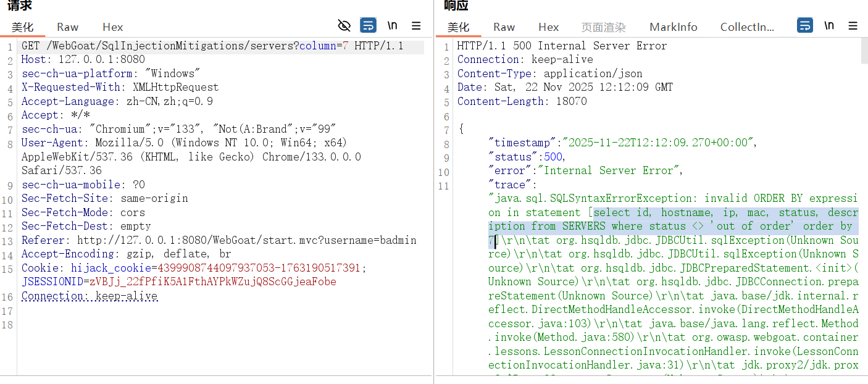Click the X-Requested-With: XMLHttpRequest header

120,87
